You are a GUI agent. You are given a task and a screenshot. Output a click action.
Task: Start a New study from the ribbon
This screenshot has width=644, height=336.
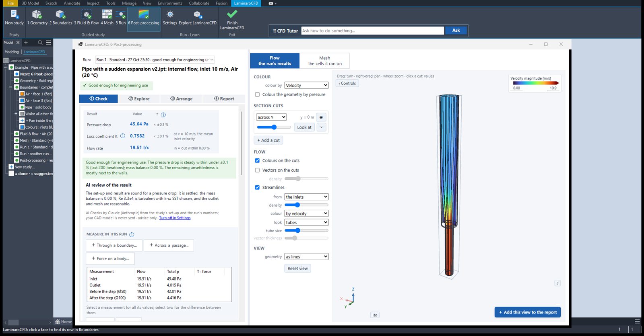[x=14, y=17]
